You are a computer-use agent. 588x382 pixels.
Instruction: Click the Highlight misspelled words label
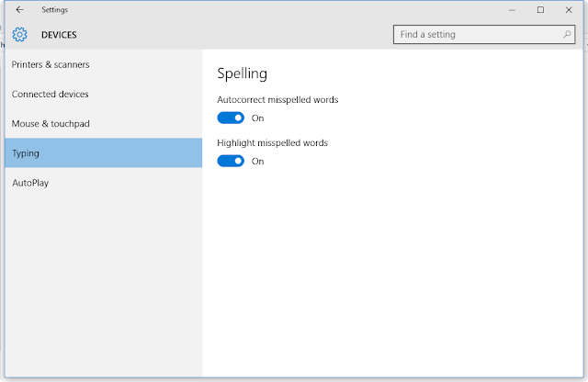272,142
